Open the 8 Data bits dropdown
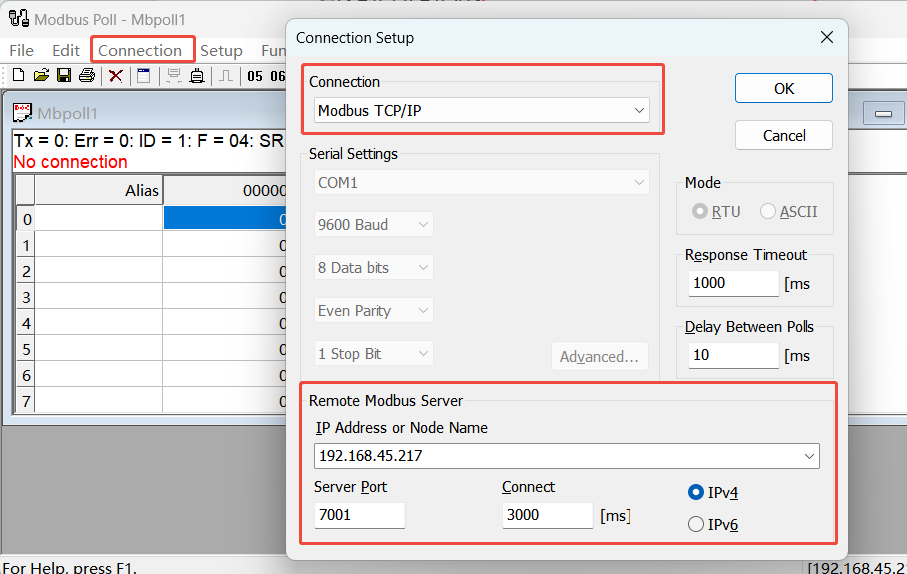 (x=374, y=267)
